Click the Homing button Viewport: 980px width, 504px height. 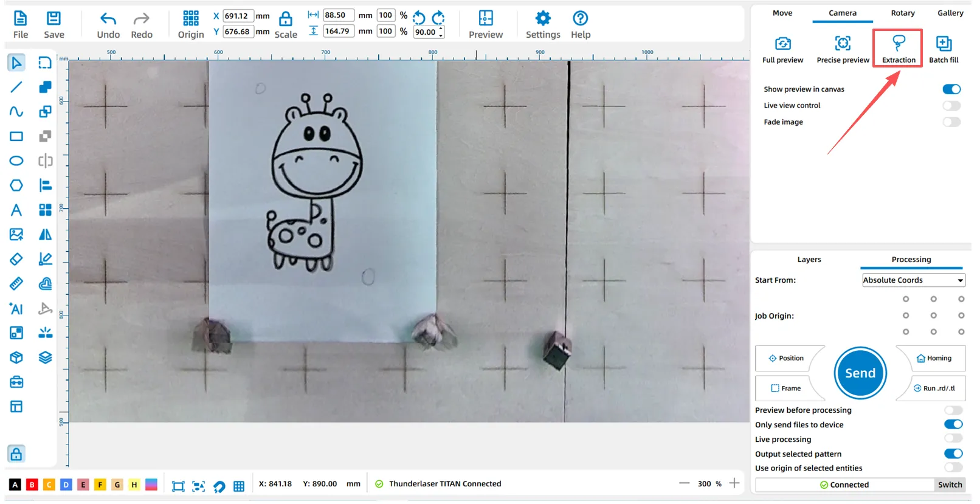[934, 359]
